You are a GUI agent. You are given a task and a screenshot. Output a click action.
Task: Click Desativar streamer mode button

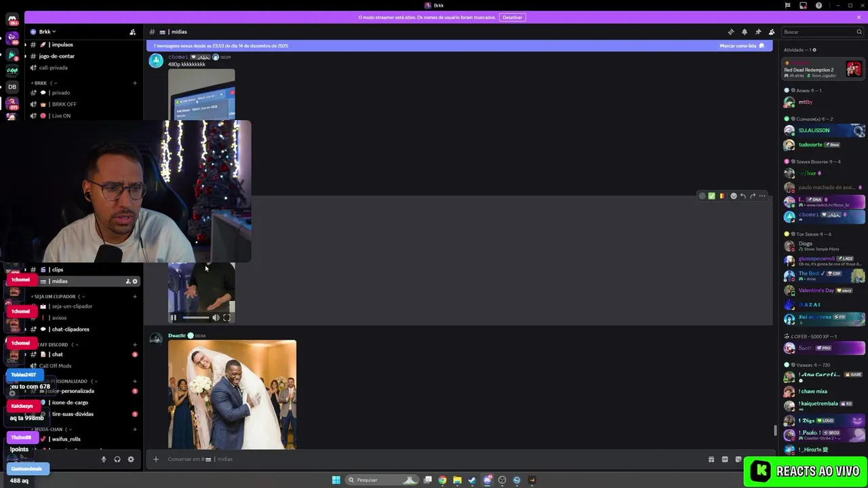tap(512, 17)
